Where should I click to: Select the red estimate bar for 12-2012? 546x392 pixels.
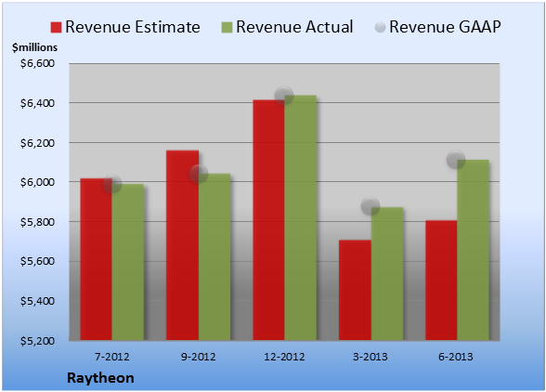tap(269, 220)
